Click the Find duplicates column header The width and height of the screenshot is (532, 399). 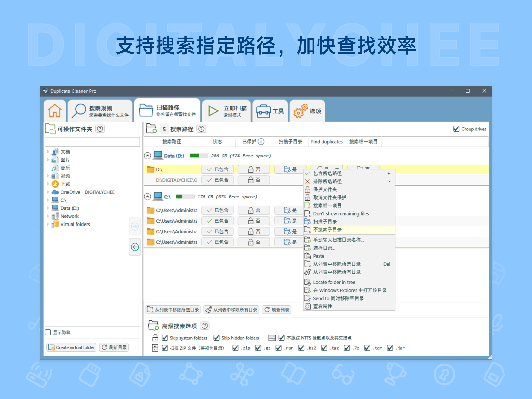(327, 142)
